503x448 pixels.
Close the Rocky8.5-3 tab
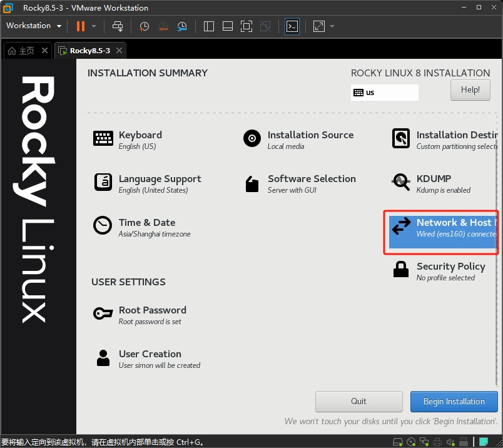click(119, 51)
